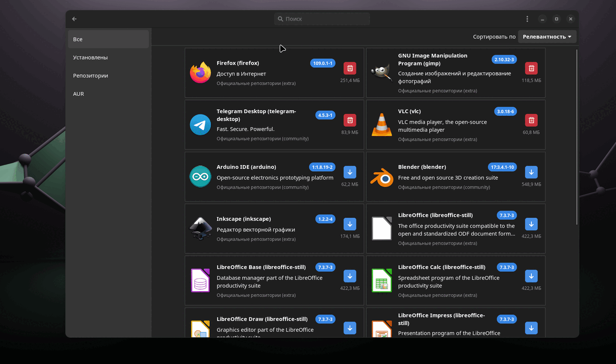Click the app list vertical scrollbar
Screen dimensions: 616x364
coord(577,137)
